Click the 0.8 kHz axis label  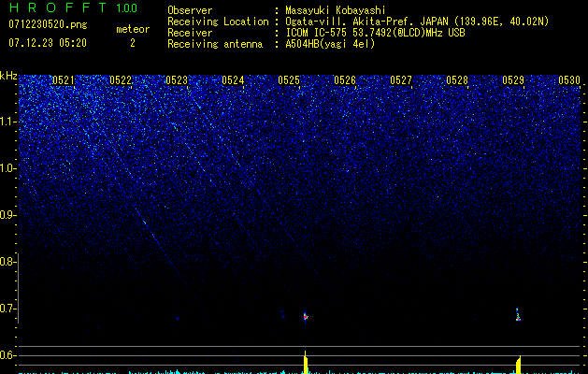click(x=7, y=262)
